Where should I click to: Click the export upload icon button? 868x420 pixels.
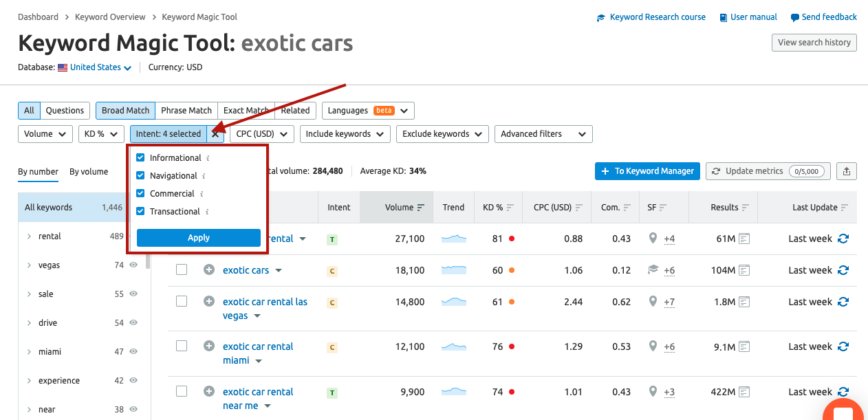pos(847,171)
